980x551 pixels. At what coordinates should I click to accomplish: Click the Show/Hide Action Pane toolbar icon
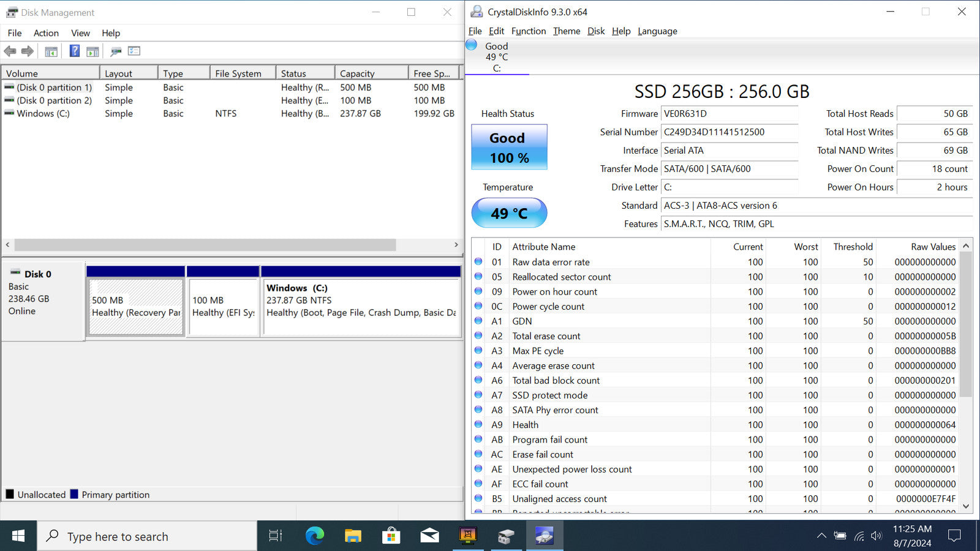coord(92,51)
